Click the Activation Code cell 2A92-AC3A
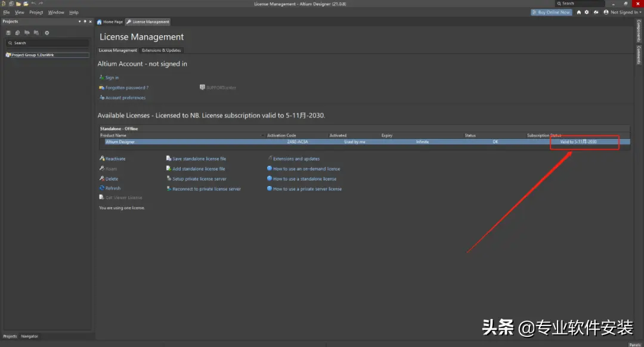The width and height of the screenshot is (644, 347). coord(298,142)
